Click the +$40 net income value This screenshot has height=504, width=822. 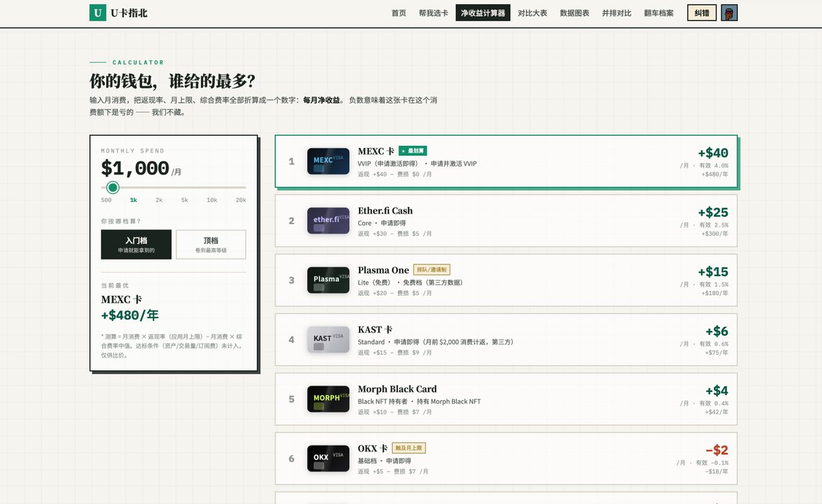click(713, 153)
